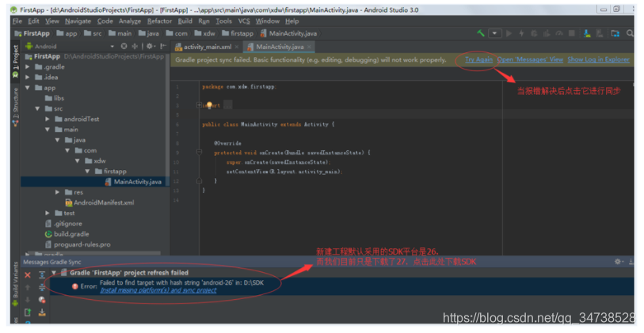Open the Build Variants side tab
644x333 pixels.
(x=15, y=284)
